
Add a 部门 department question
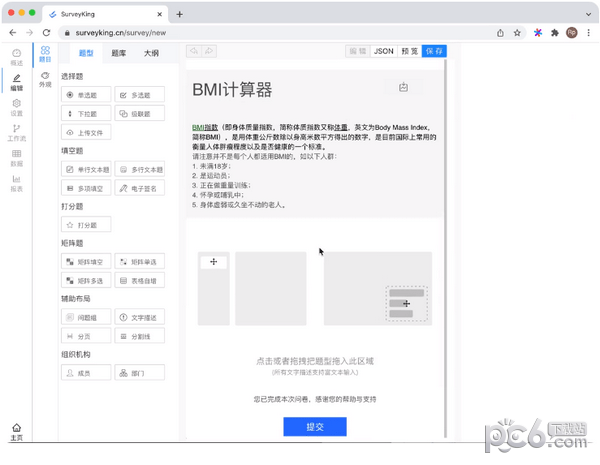(140, 373)
